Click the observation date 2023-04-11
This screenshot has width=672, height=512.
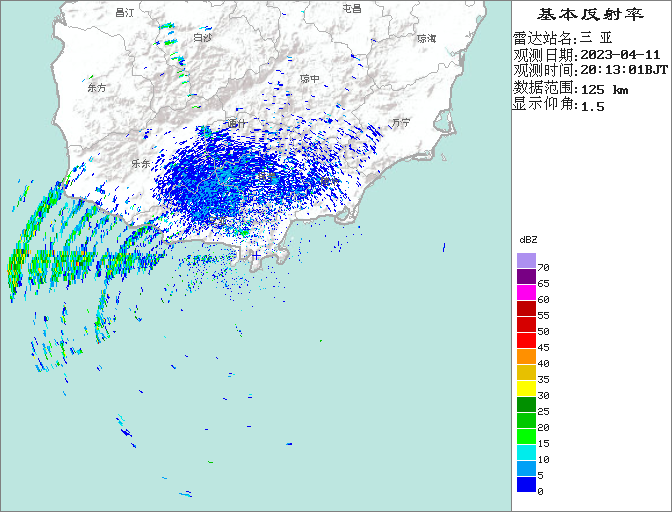point(620,55)
